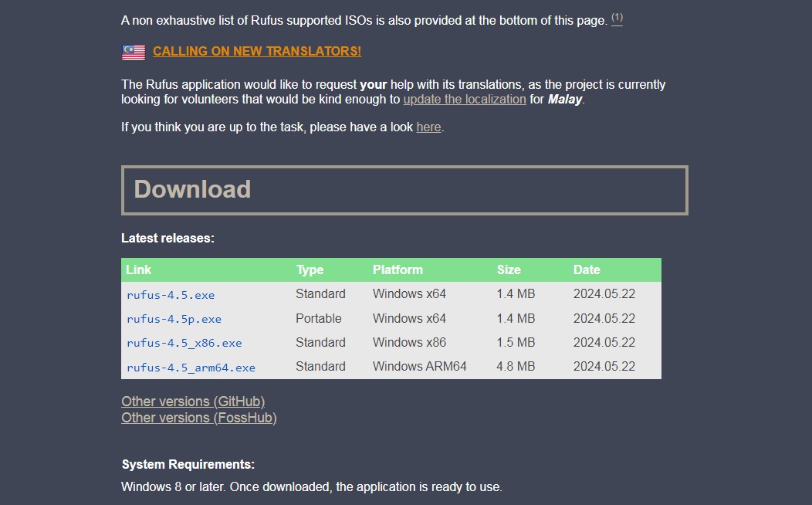Open Other versions (FossHub) page
This screenshot has height=505, width=812.
(x=198, y=418)
